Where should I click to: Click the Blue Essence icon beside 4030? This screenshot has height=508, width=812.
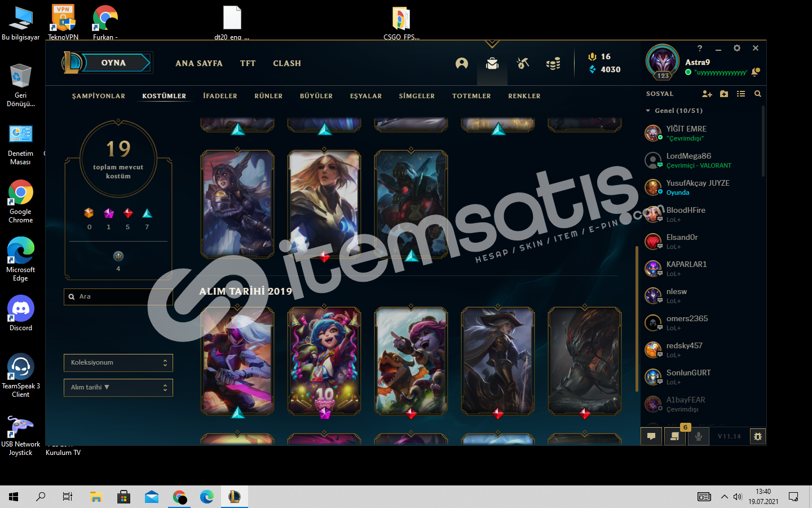(592, 69)
